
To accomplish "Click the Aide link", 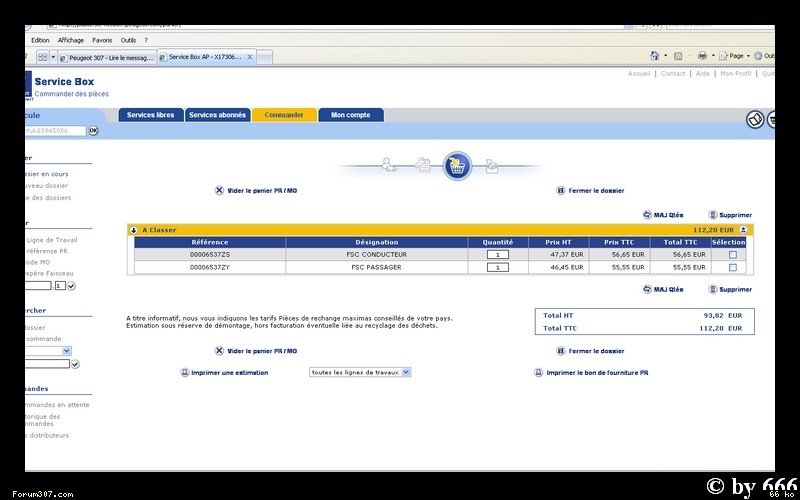I will point(703,73).
